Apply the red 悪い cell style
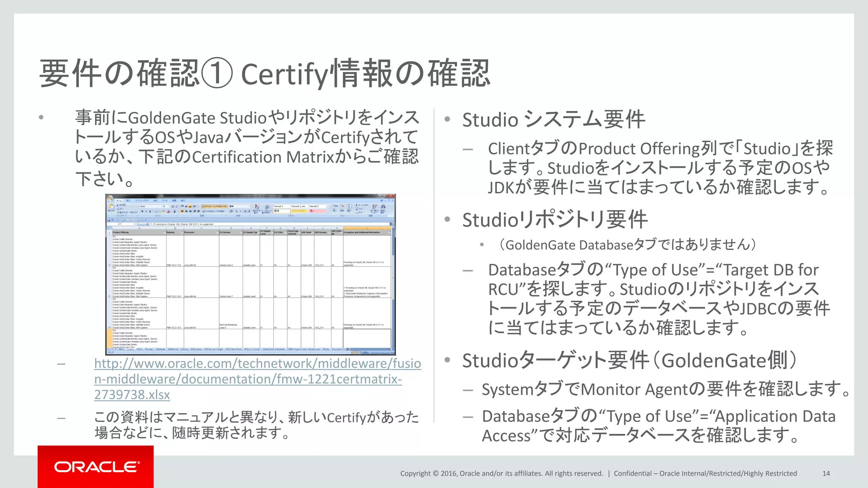Image resolution: width=868 pixels, height=488 pixels. point(317,211)
